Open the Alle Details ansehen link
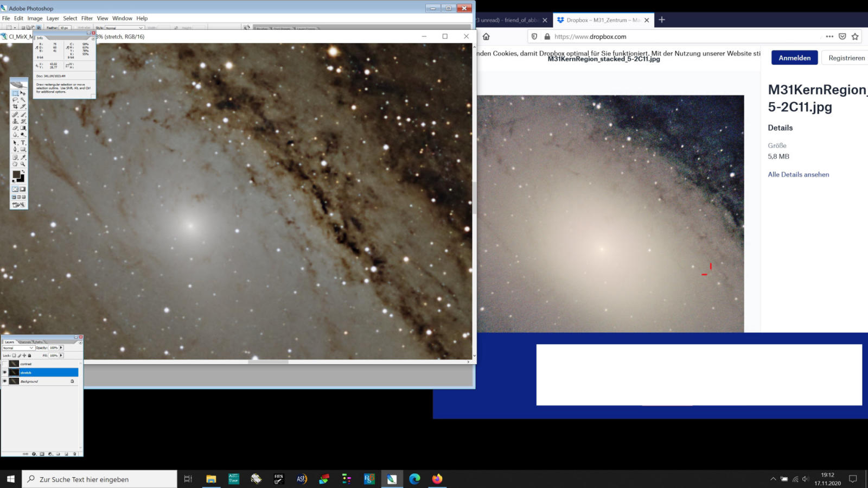868x488 pixels. (x=798, y=174)
